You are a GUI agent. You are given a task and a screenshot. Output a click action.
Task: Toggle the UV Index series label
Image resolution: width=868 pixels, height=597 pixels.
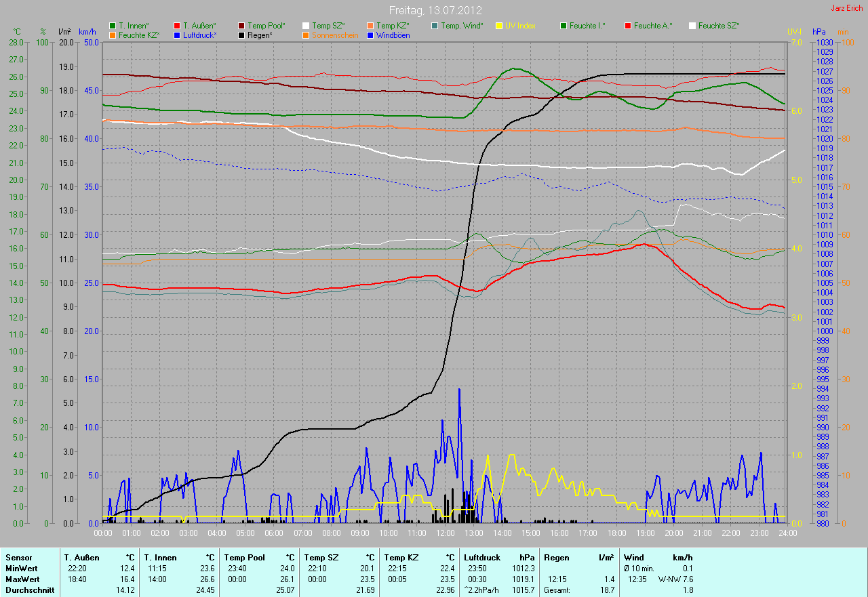pyautogui.click(x=520, y=26)
